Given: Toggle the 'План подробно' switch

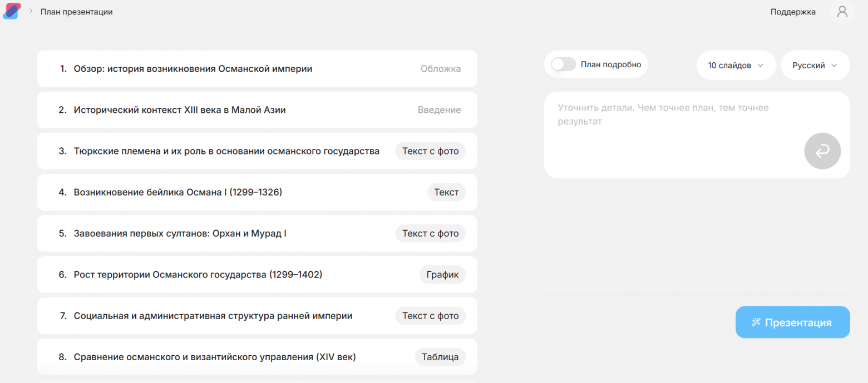Looking at the screenshot, I should pos(563,64).
